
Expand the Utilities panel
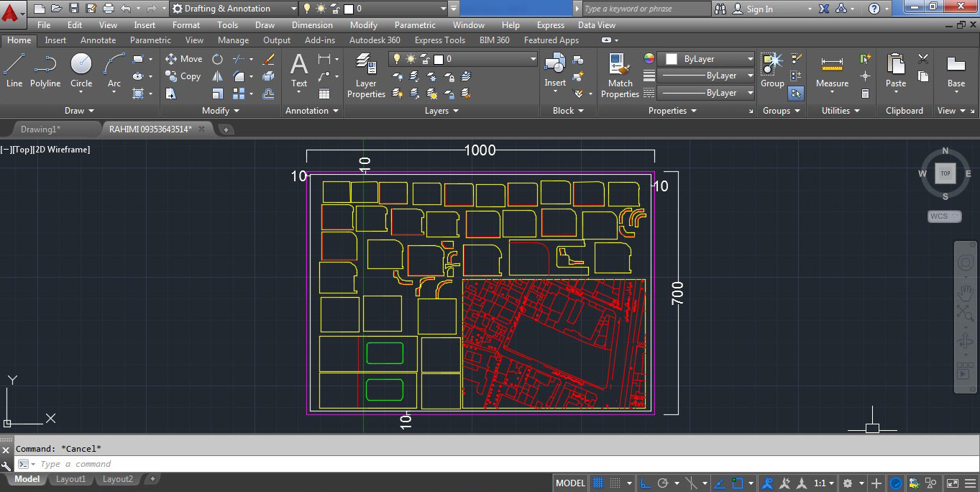[841, 111]
